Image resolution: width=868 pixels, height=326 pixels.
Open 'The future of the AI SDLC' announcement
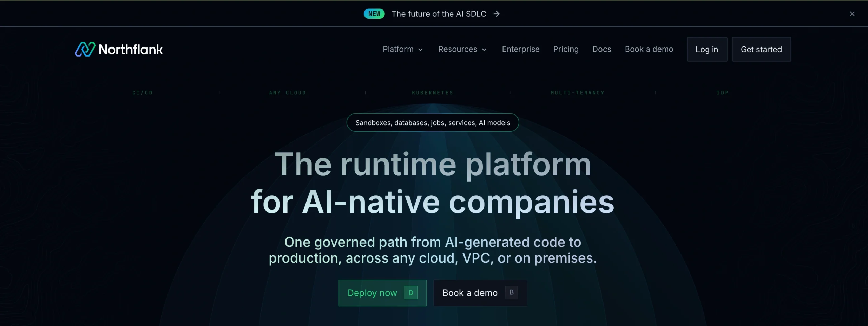click(439, 14)
